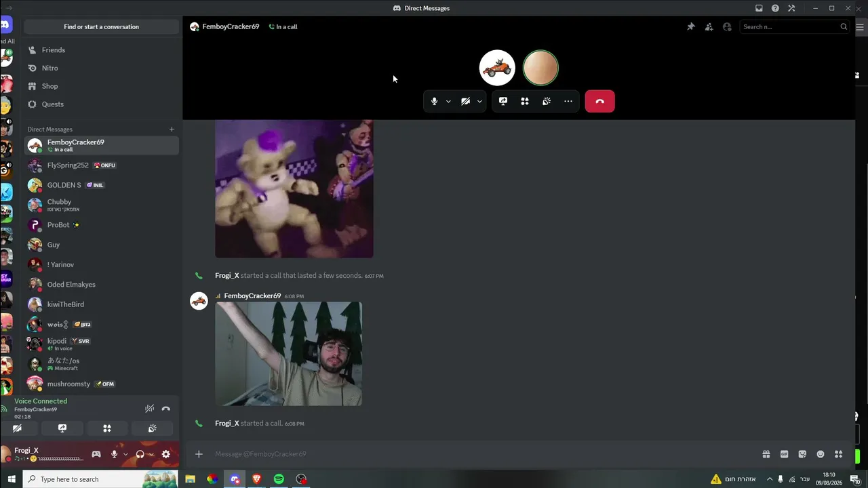Open the FlySpring252 direct message
Viewport: 868px width, 488px height.
coord(102,165)
